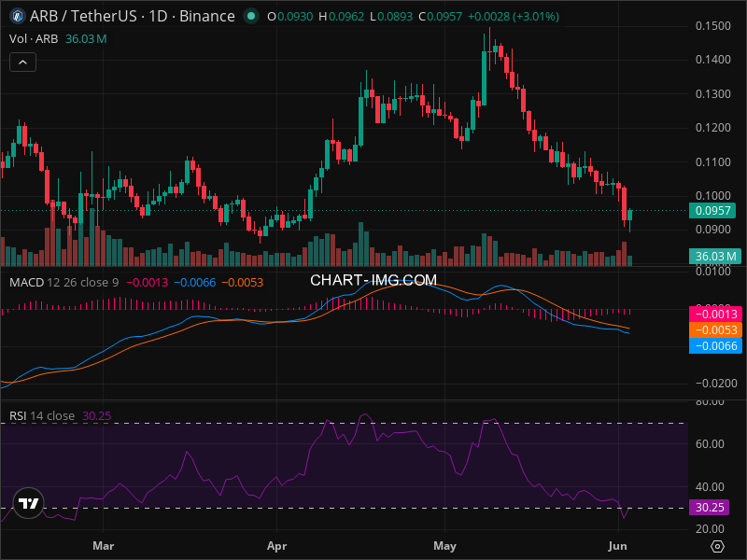Click the low value L0.0893 in header

point(391,16)
